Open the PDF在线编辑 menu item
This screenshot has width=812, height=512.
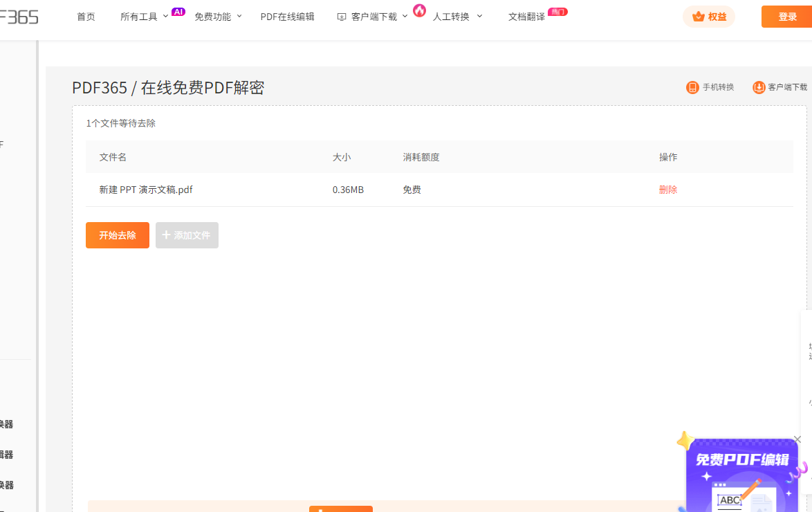click(x=287, y=17)
